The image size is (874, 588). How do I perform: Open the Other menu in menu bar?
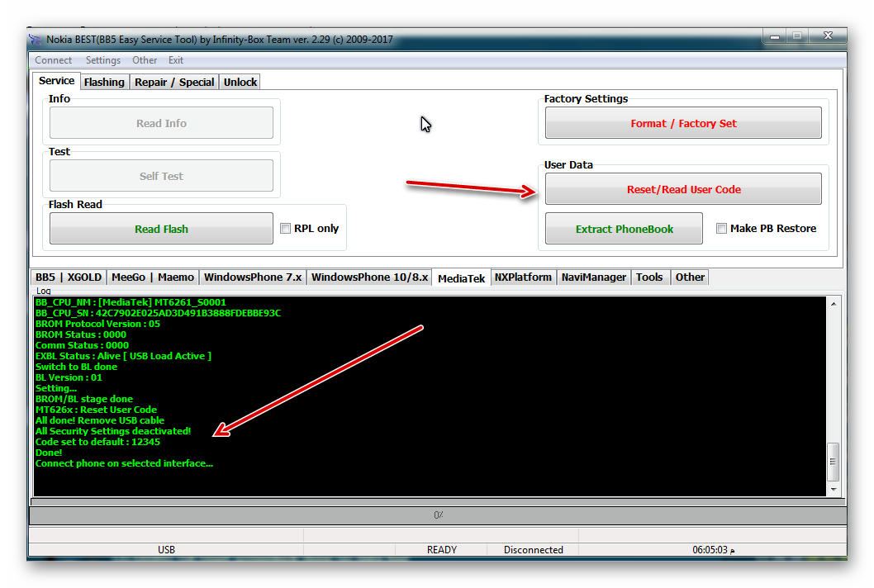[145, 60]
